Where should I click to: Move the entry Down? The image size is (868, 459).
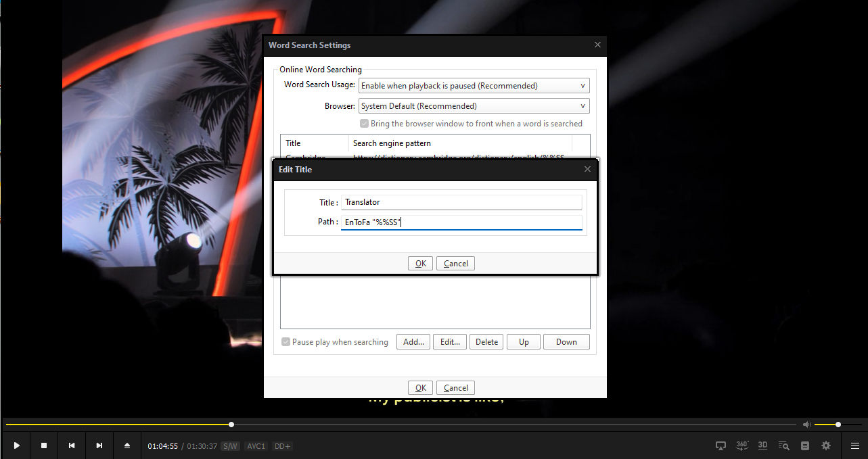[566, 342]
